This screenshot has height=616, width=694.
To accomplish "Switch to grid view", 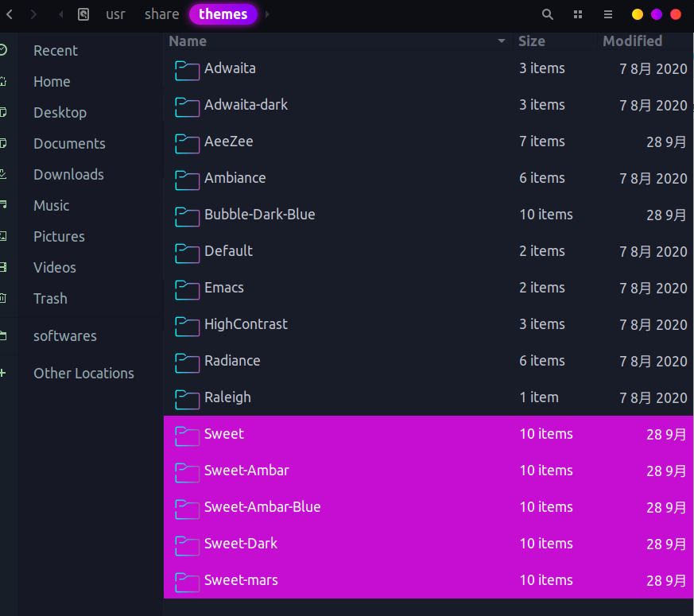I will tap(578, 14).
